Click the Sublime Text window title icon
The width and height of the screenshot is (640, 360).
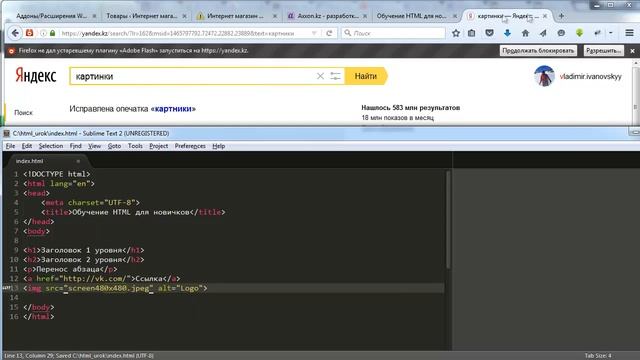tap(7, 133)
